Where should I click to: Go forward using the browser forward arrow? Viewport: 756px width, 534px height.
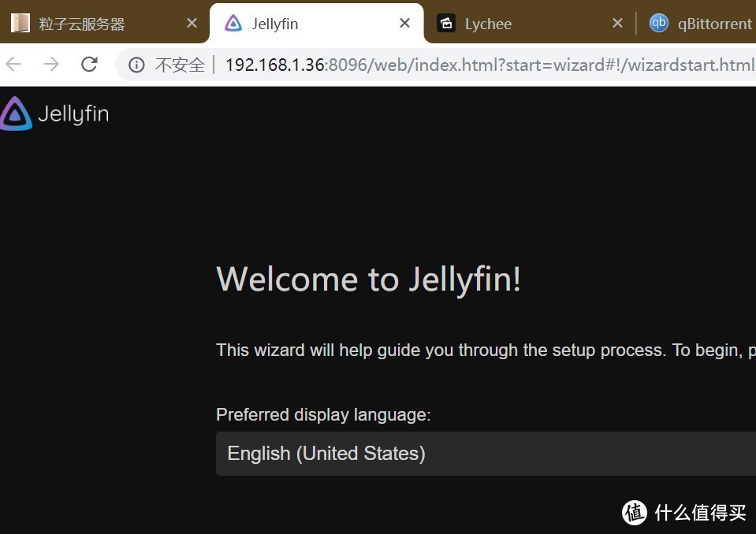pos(51,64)
